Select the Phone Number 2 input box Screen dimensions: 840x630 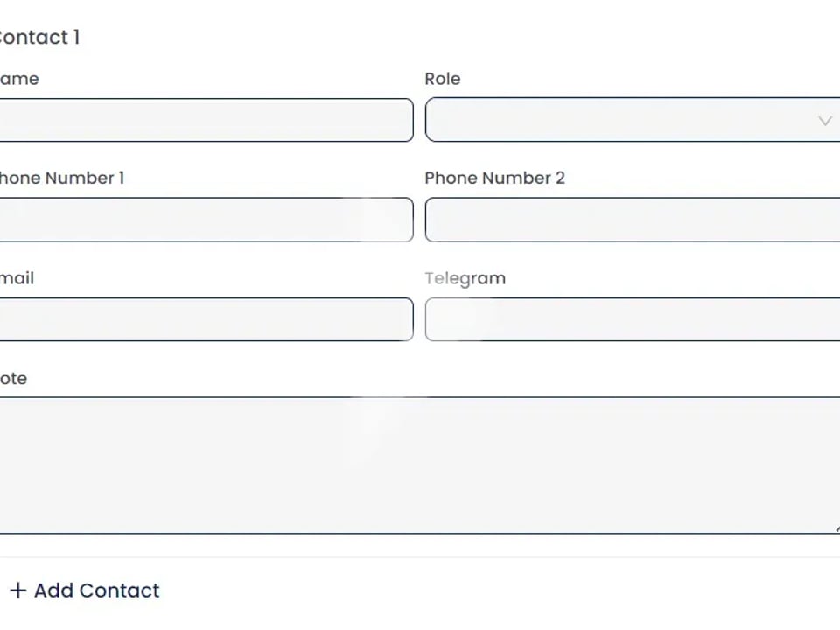coord(632,220)
